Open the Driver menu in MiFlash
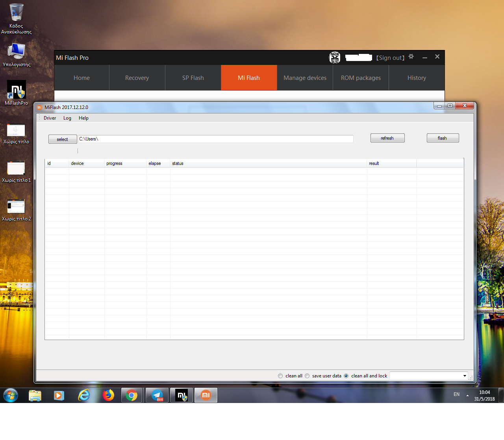504x440 pixels. pos(50,118)
